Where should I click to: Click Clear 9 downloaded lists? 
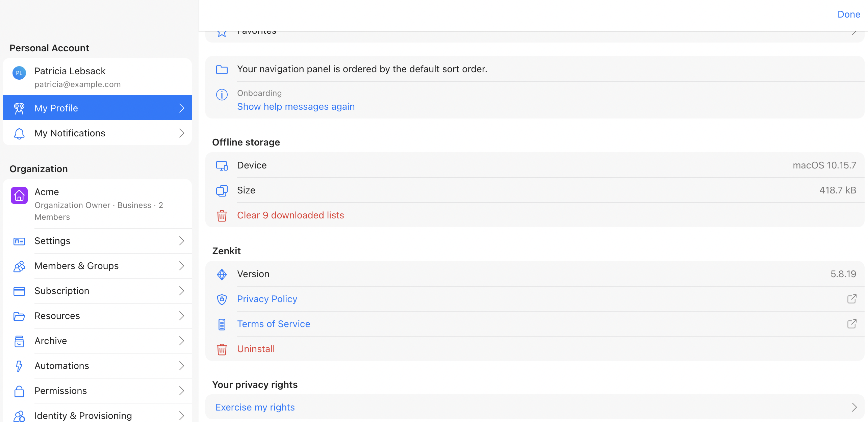click(290, 215)
